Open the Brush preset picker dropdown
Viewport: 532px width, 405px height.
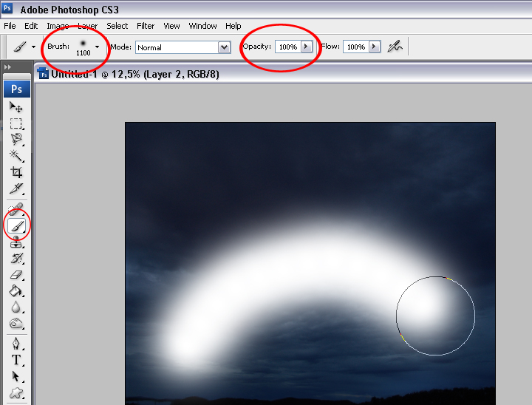[x=97, y=47]
